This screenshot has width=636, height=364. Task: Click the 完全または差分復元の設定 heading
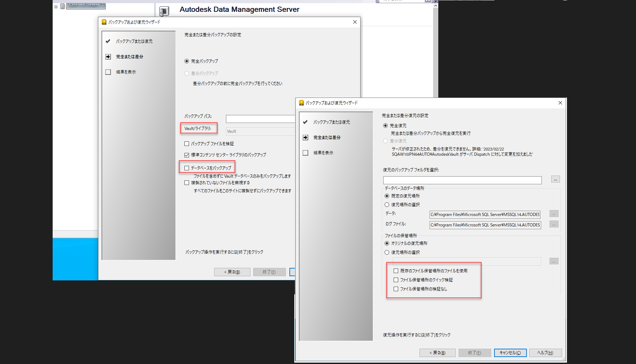(405, 115)
